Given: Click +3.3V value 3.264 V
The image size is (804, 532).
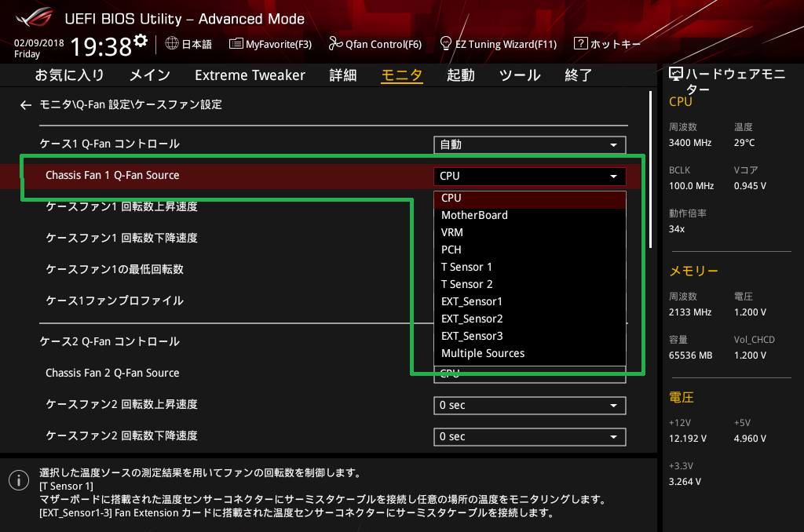Looking at the screenshot, I should click(x=685, y=482).
